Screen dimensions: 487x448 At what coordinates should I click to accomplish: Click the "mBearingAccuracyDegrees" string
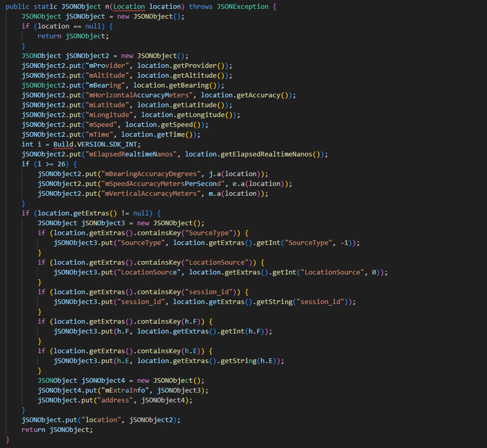pyautogui.click(x=151, y=174)
